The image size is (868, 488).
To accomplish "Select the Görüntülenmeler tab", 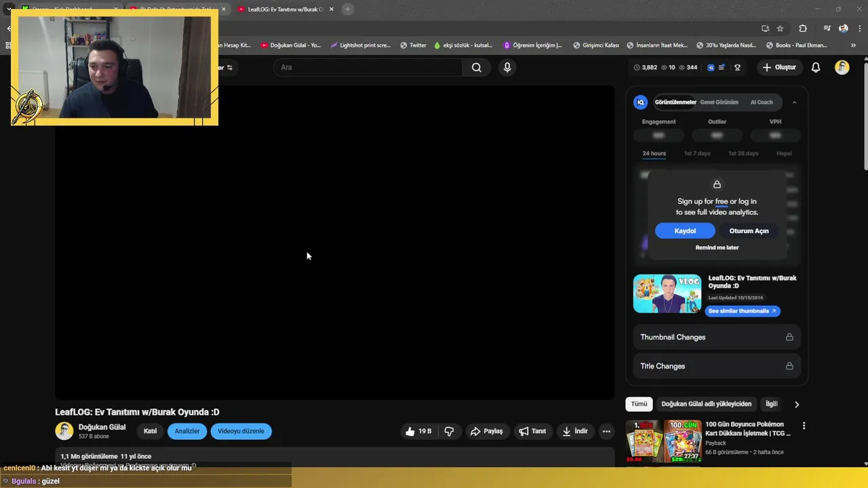I will (675, 102).
